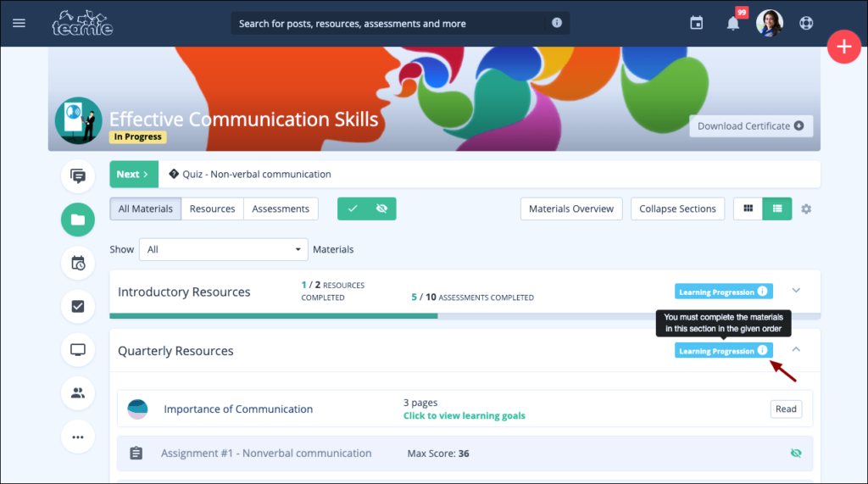
Task: Open the hamburger navigation menu
Action: pos(19,23)
